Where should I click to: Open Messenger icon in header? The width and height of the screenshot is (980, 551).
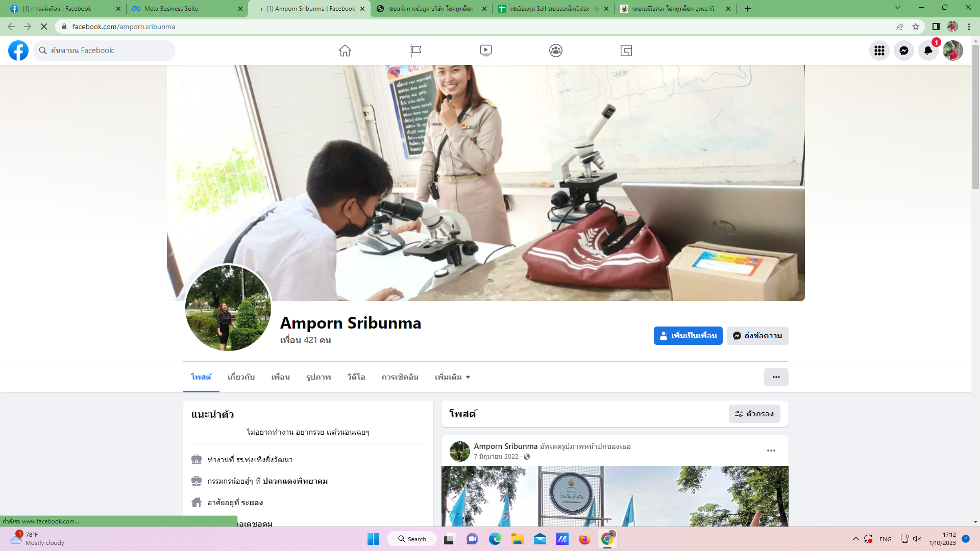[x=903, y=51]
